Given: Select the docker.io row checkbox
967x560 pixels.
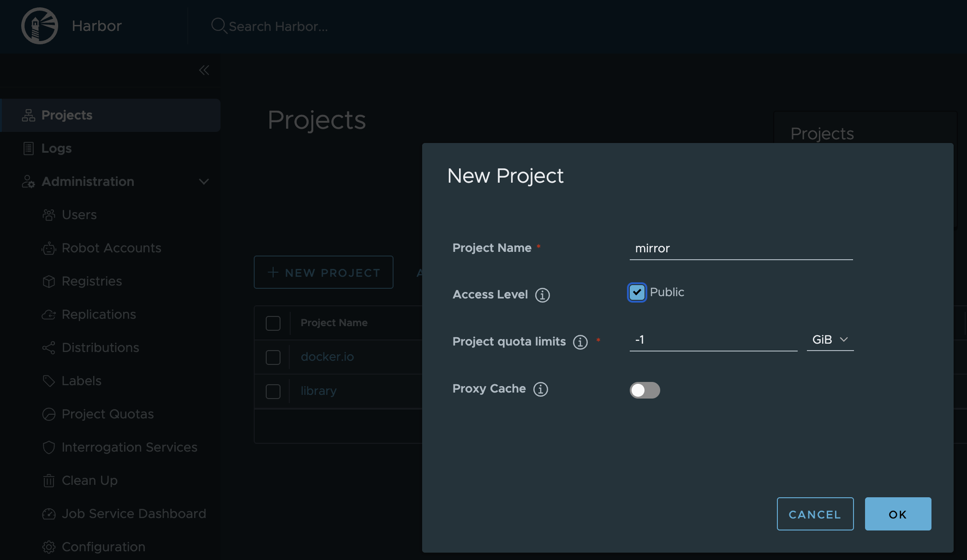Looking at the screenshot, I should [273, 357].
